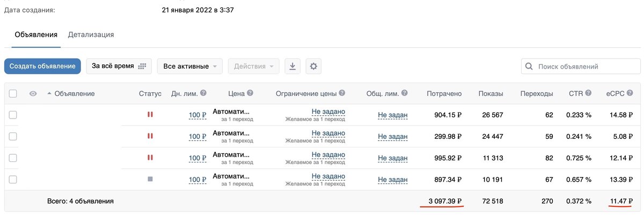Edit 100 ₽ daily limit in 904.15 ₽ row
The height and width of the screenshot is (215, 644).
197,115
